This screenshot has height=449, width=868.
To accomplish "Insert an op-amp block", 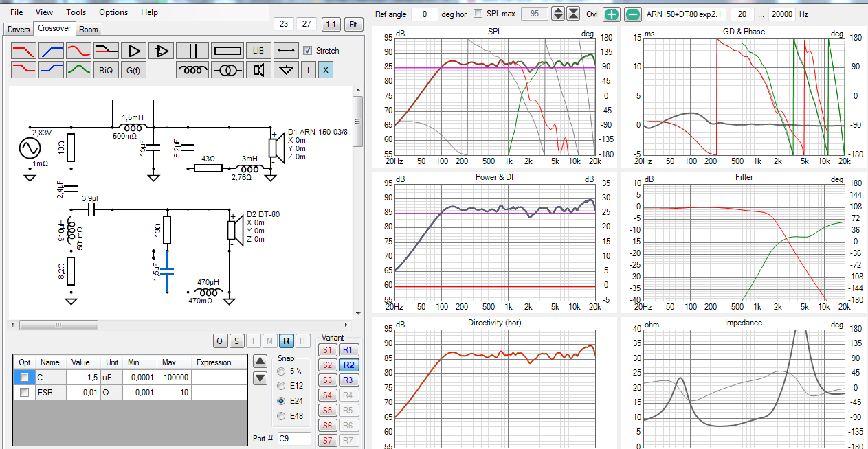I will (161, 50).
